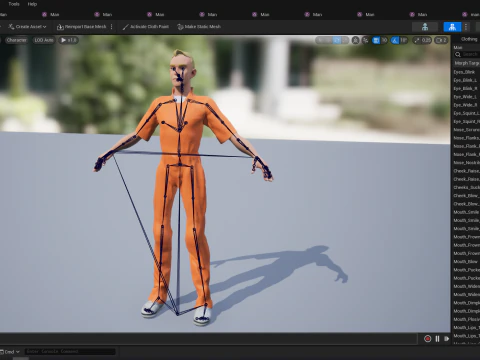Viewport: 480px width, 360px height.
Task: Switch to Skeleton editing mode icon
Action: [425, 27]
